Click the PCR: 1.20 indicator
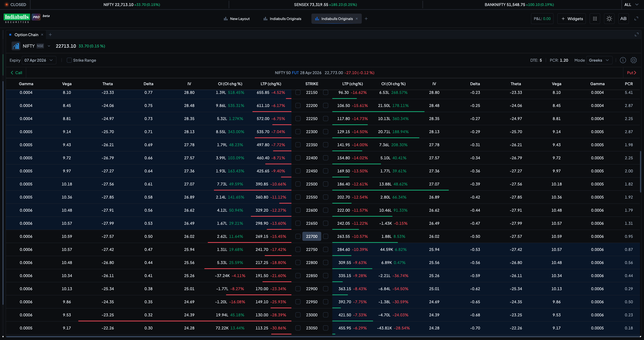Screen dimensions: 644x340 tap(559, 60)
